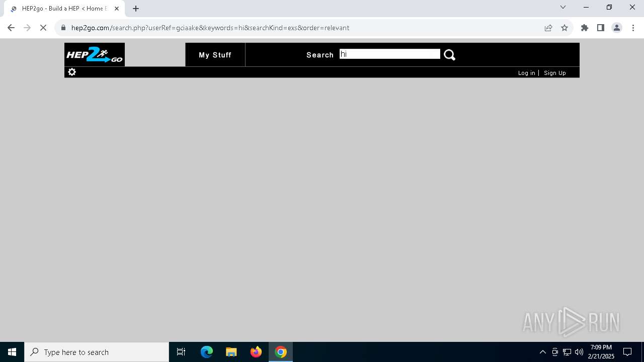Open a new browser tab
644x362 pixels.
[136, 9]
